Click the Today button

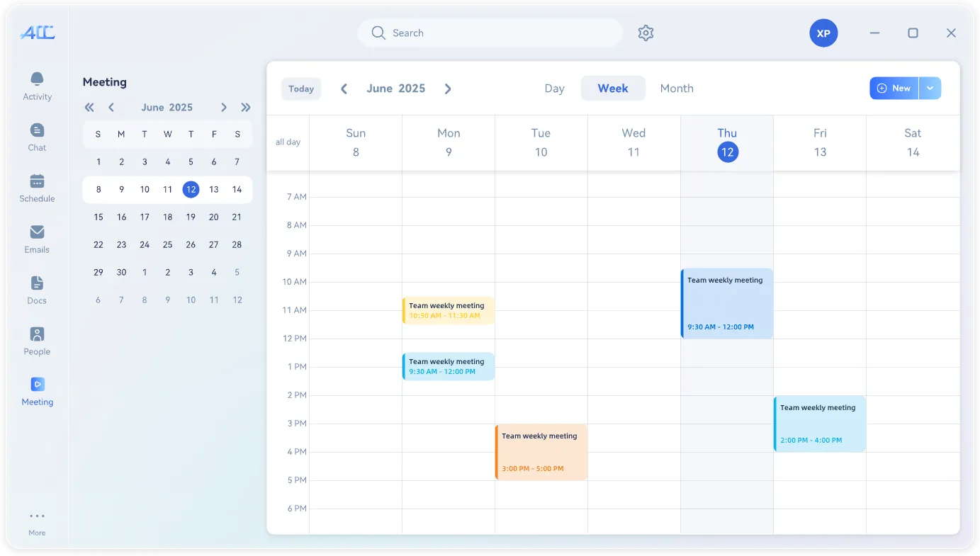coord(301,89)
